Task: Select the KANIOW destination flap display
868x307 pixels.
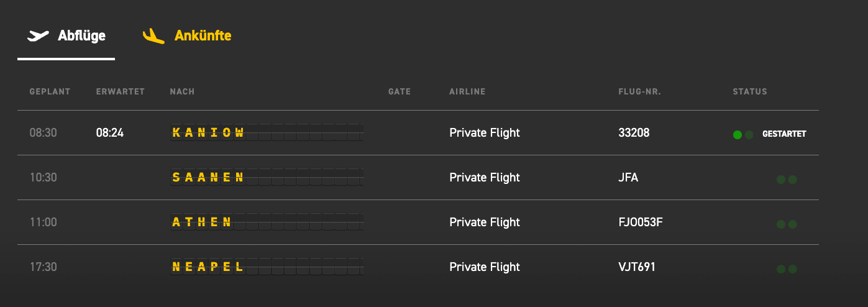Action: [x=208, y=132]
